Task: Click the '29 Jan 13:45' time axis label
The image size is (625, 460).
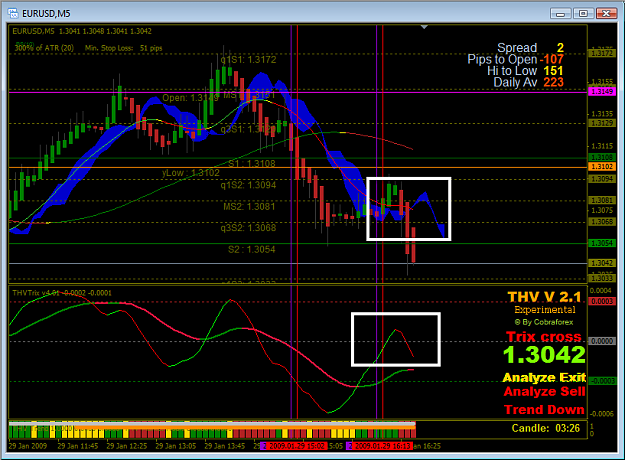Action: tap(225, 446)
